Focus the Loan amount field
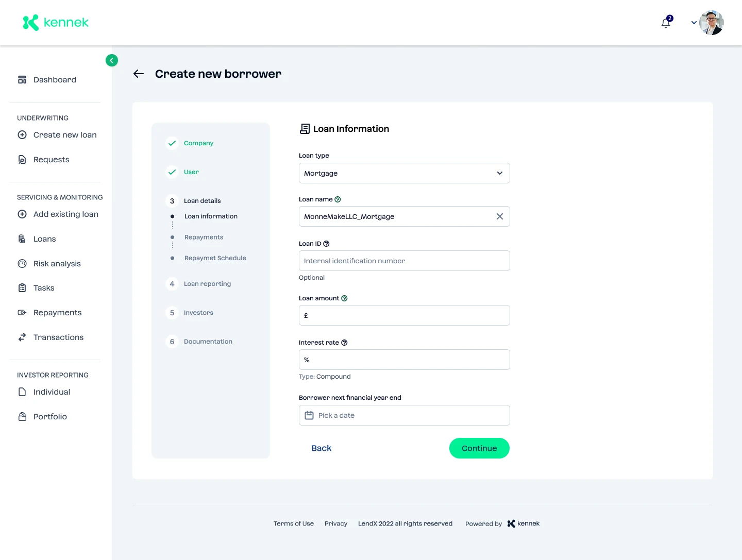The width and height of the screenshot is (742, 560). [404, 315]
